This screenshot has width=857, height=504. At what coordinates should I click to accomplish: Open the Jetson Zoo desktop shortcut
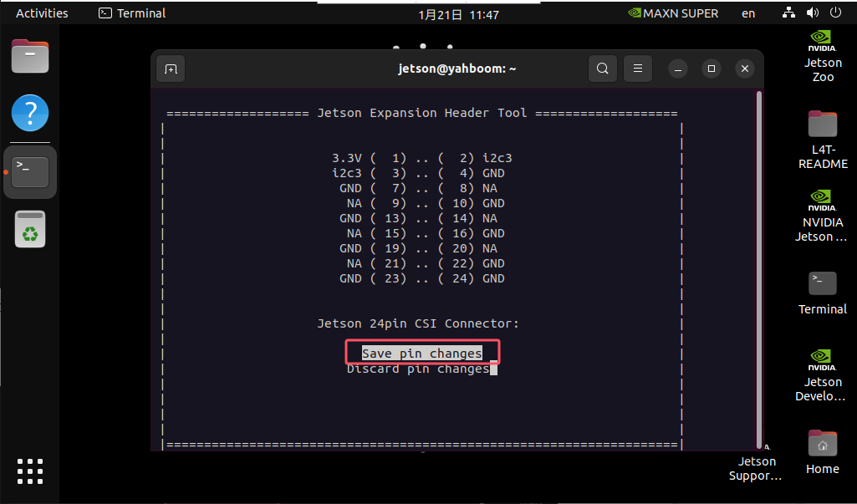(823, 56)
